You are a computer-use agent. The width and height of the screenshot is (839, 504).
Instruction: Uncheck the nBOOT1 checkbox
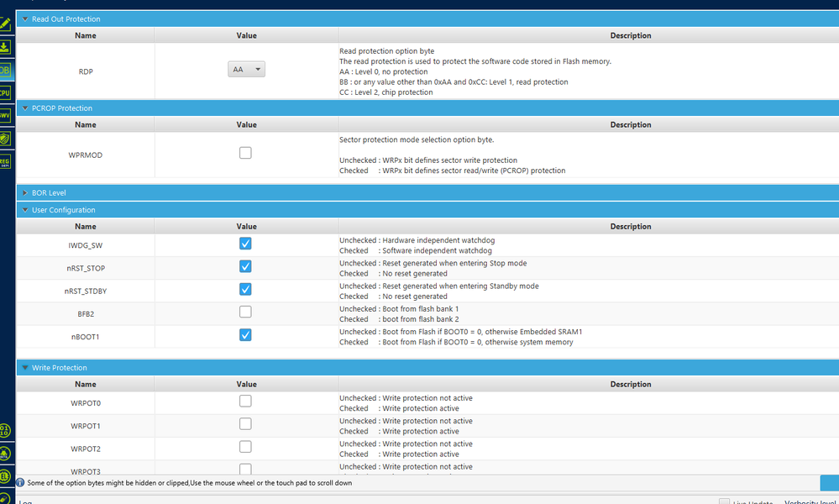[245, 335]
